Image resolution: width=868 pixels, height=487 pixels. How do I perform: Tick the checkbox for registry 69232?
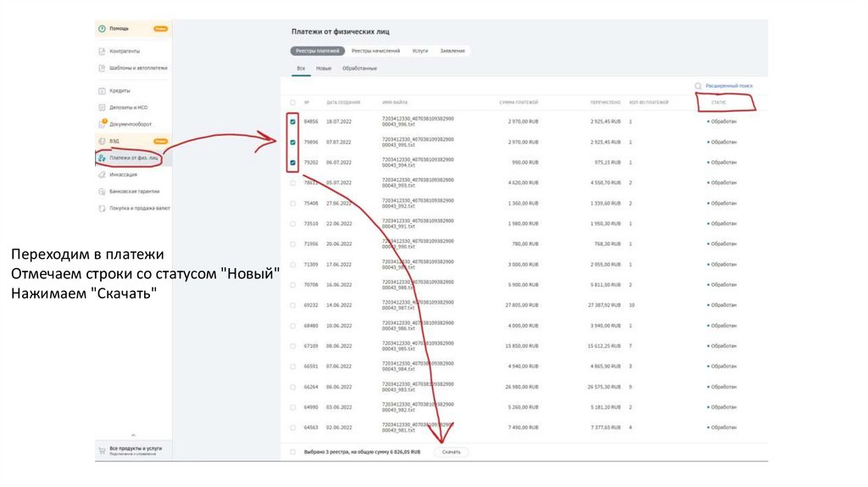pos(292,305)
